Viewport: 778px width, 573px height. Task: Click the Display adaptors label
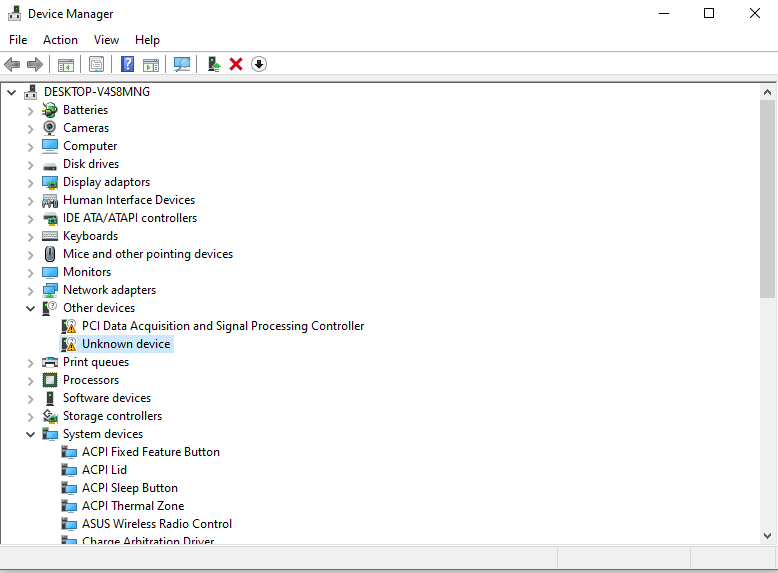(x=106, y=182)
